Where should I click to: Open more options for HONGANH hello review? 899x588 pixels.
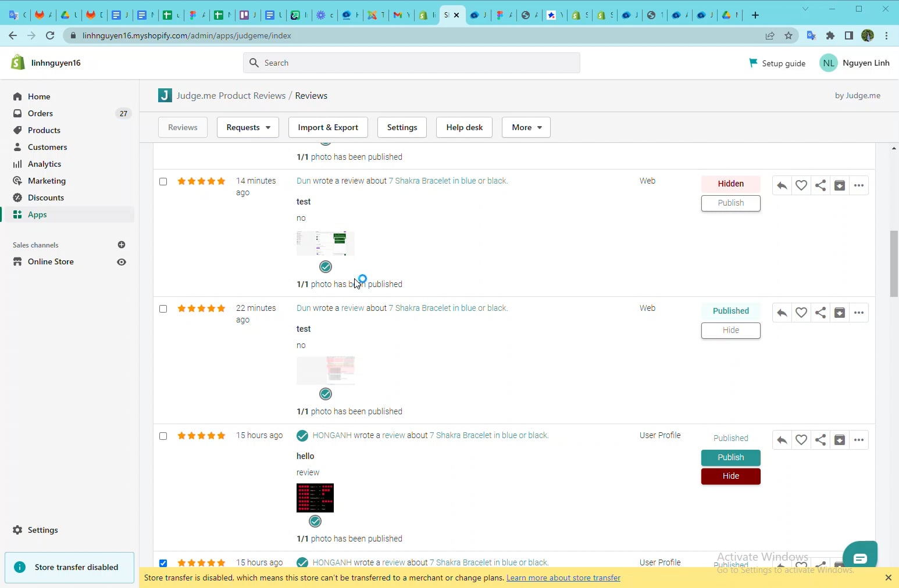pyautogui.click(x=859, y=440)
